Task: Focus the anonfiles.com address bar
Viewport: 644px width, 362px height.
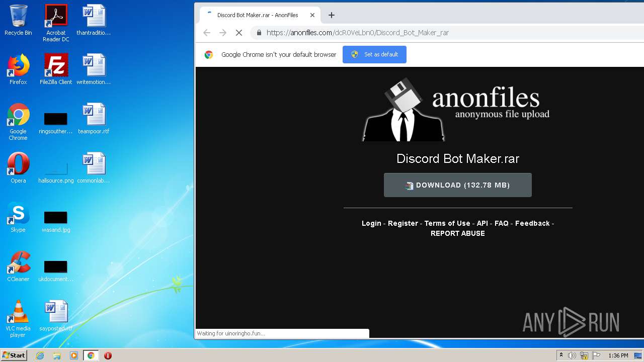Action: pos(448,33)
